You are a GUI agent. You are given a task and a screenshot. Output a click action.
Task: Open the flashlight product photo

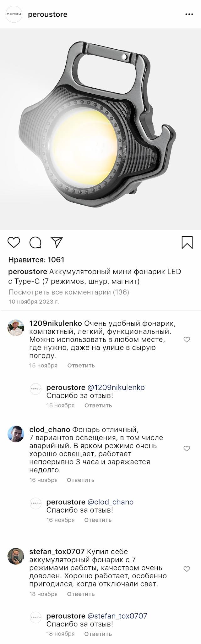100,129
